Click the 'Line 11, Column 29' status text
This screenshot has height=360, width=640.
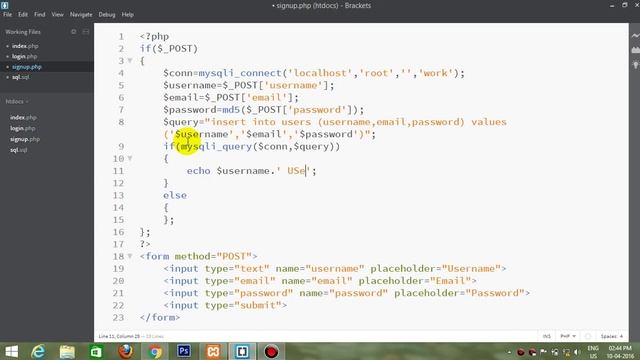click(119, 336)
